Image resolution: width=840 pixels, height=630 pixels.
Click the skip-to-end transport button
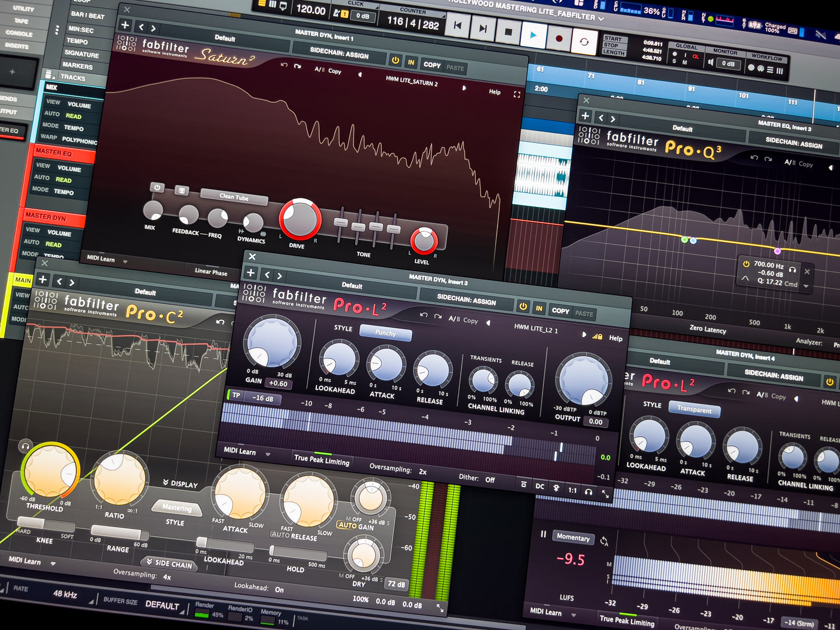pyautogui.click(x=483, y=28)
